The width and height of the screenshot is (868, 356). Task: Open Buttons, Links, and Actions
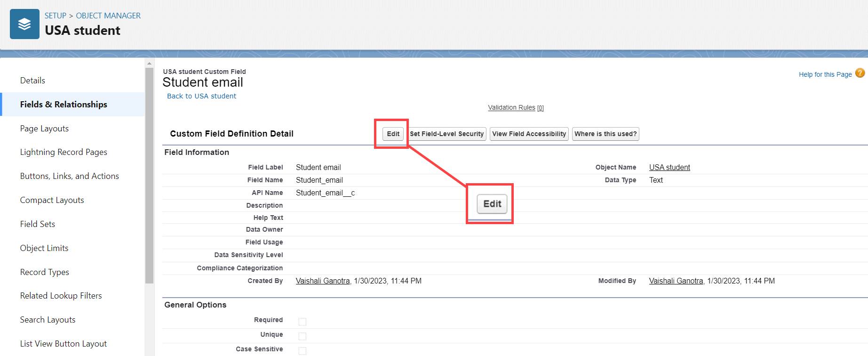coord(70,176)
